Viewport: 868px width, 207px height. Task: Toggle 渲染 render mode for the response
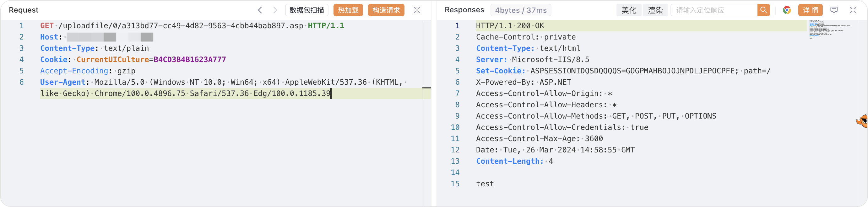click(655, 10)
